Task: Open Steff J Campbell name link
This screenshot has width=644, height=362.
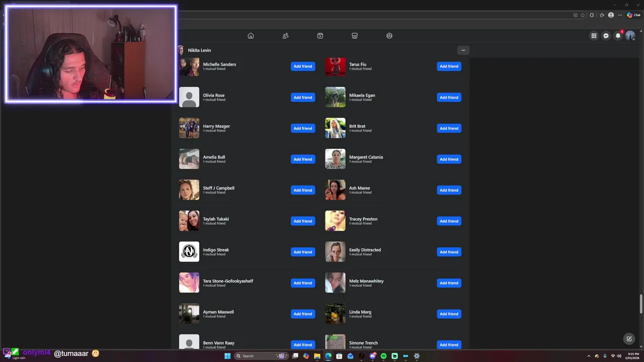Action: click(x=218, y=188)
